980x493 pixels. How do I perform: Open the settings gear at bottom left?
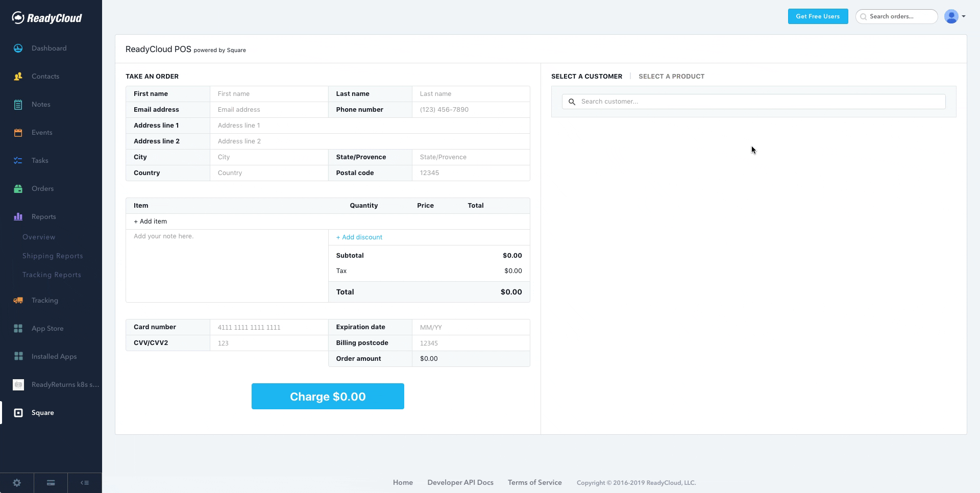(16, 482)
